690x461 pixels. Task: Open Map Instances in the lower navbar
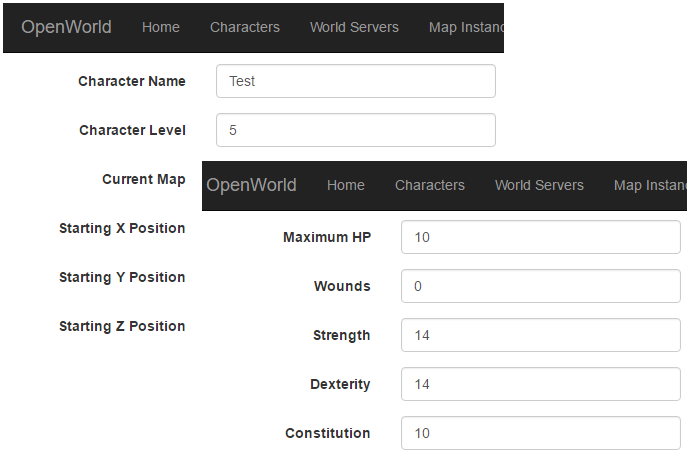point(650,185)
